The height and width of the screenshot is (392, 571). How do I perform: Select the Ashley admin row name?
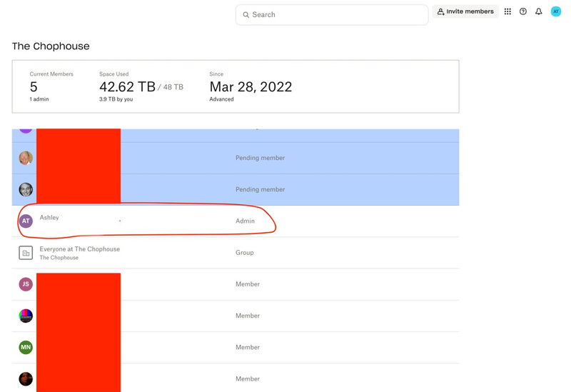49,218
